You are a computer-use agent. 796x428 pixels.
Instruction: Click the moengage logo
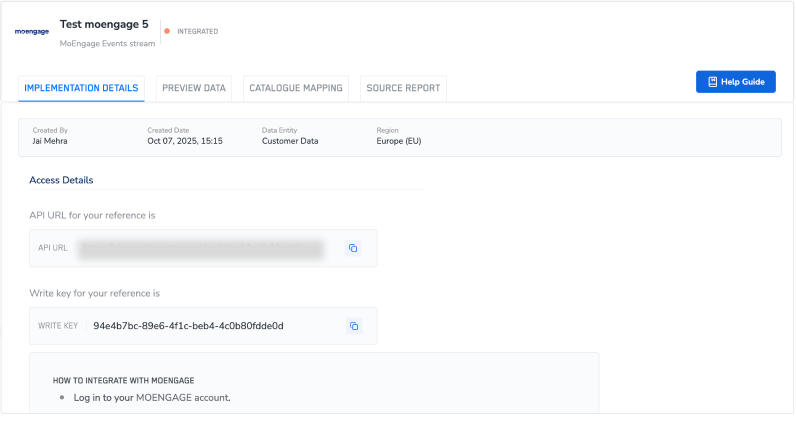[32, 31]
